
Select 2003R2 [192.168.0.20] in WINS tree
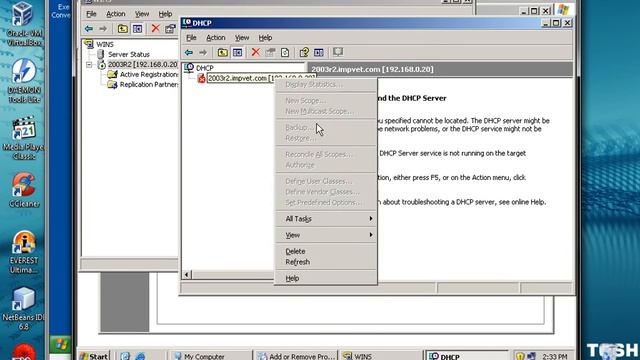(142, 64)
